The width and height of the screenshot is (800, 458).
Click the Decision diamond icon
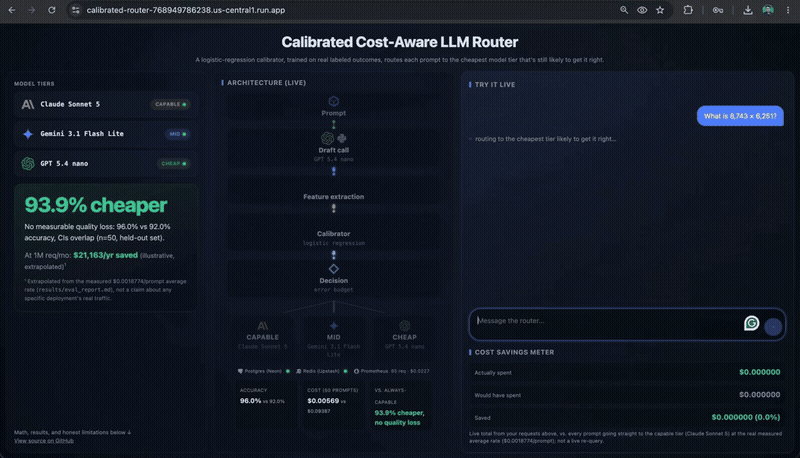pyautogui.click(x=334, y=269)
